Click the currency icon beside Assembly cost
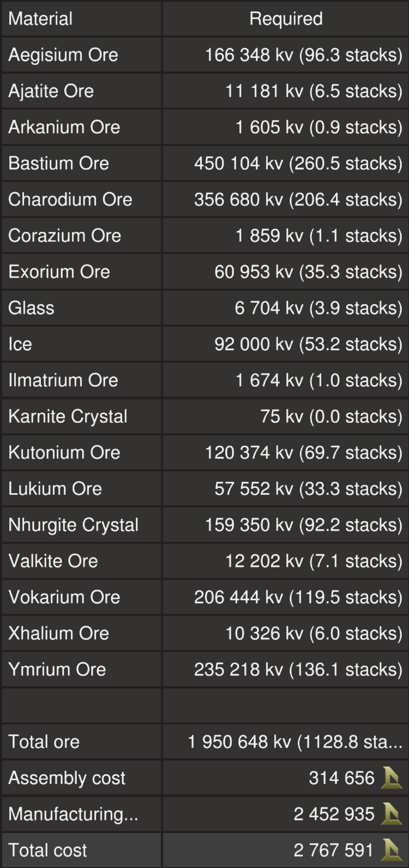Screen dimensions: 409x868 tap(391, 778)
